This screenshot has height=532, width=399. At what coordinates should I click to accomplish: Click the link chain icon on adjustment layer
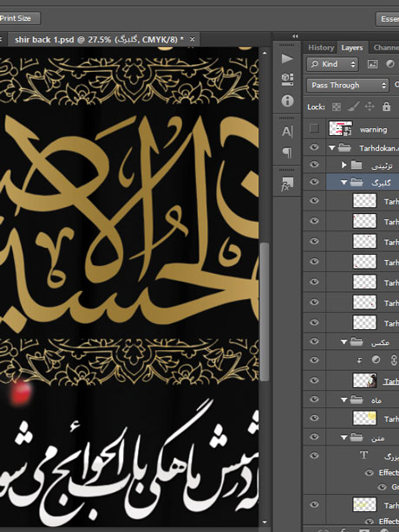tap(394, 360)
